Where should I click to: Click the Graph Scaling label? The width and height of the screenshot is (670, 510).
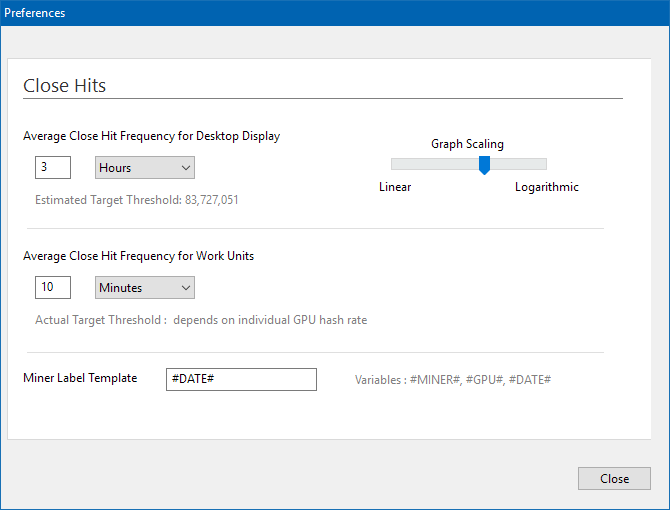click(x=467, y=144)
